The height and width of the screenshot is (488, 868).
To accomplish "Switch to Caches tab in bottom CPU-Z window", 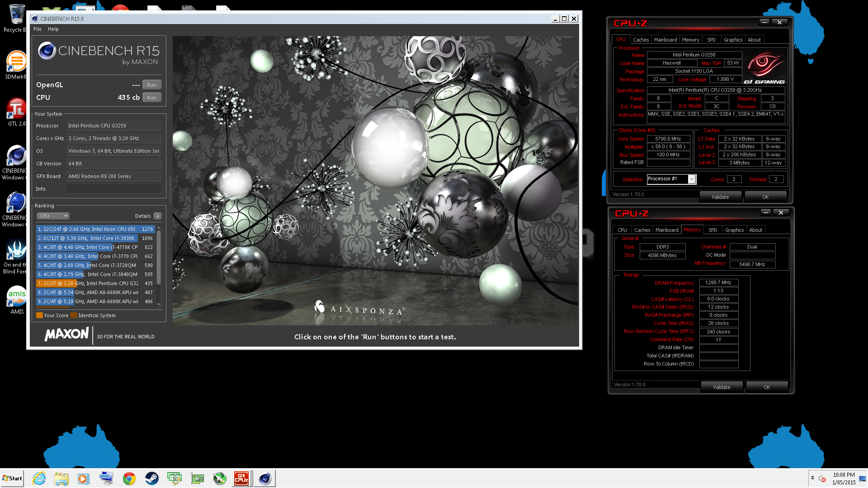I will 642,230.
